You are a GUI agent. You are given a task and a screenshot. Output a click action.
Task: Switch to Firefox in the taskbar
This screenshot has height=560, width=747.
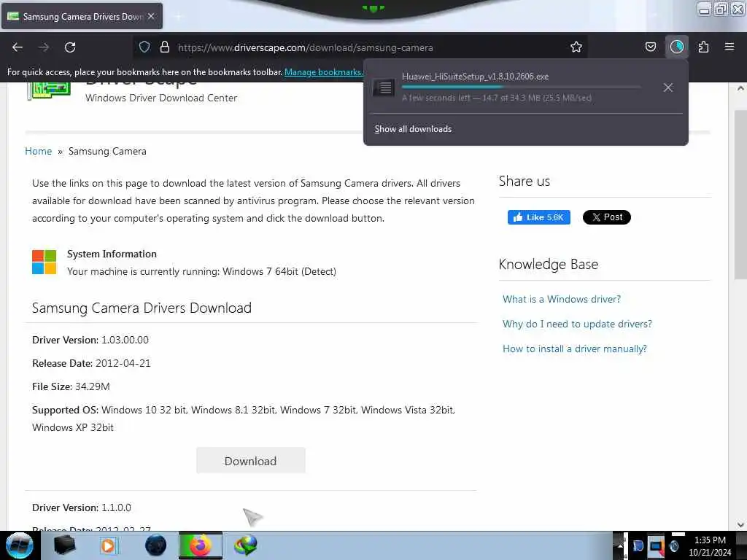[x=201, y=545]
